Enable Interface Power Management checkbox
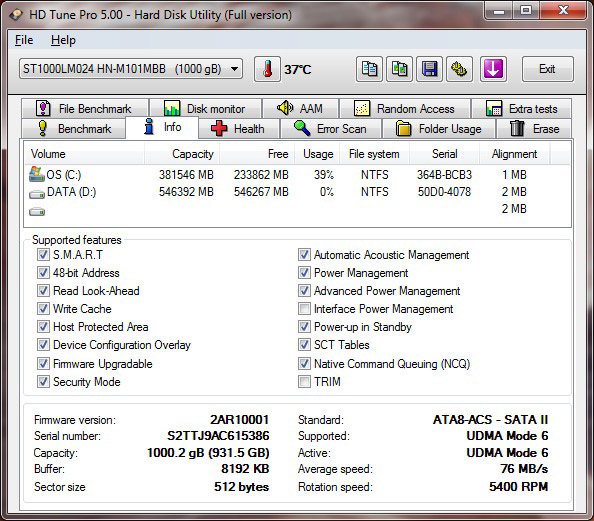 tap(304, 308)
